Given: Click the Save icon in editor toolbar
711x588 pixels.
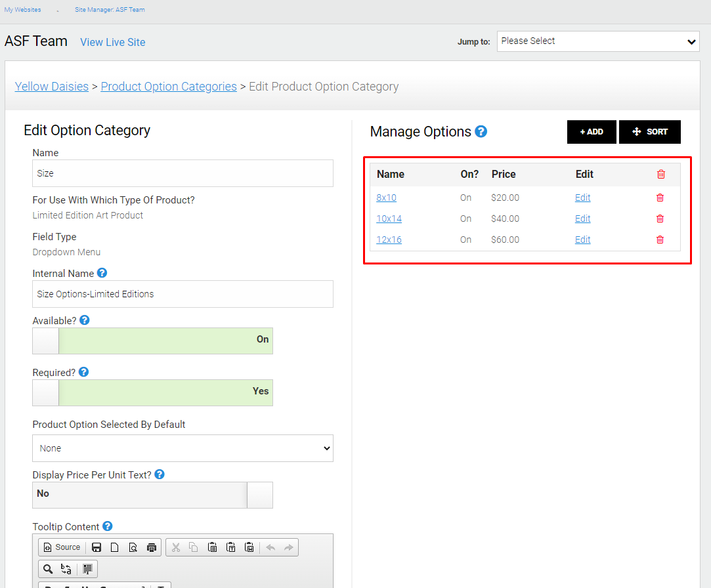Looking at the screenshot, I should 96,547.
